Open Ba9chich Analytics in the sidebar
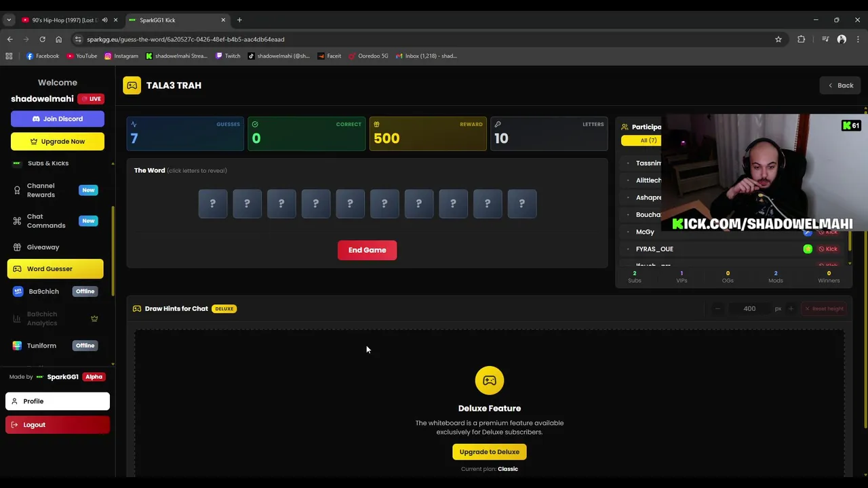This screenshot has width=868, height=488. (x=56, y=319)
